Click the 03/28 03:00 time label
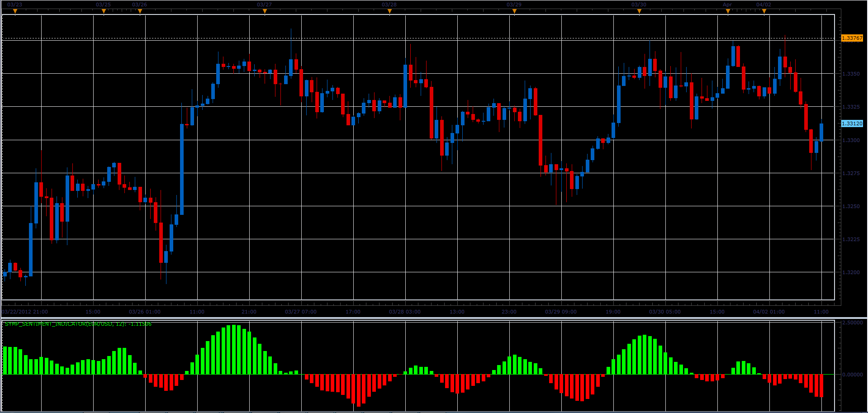The height and width of the screenshot is (413, 868). pos(405,312)
